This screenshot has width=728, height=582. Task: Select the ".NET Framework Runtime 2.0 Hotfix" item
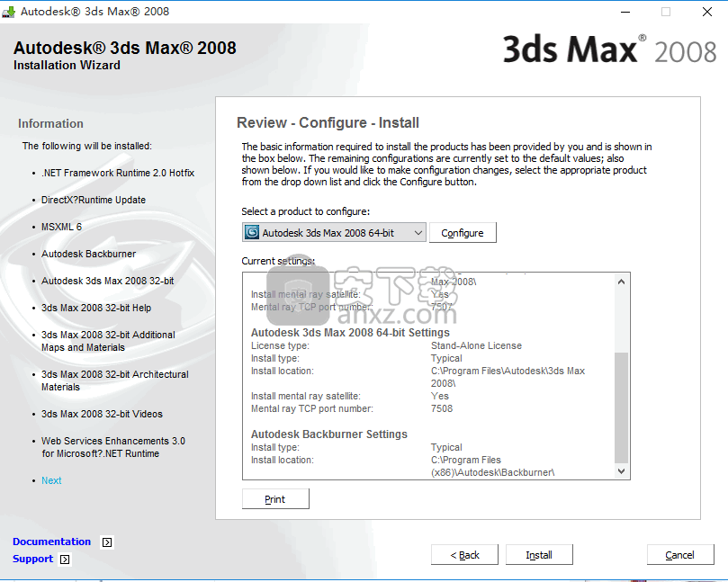tap(118, 173)
